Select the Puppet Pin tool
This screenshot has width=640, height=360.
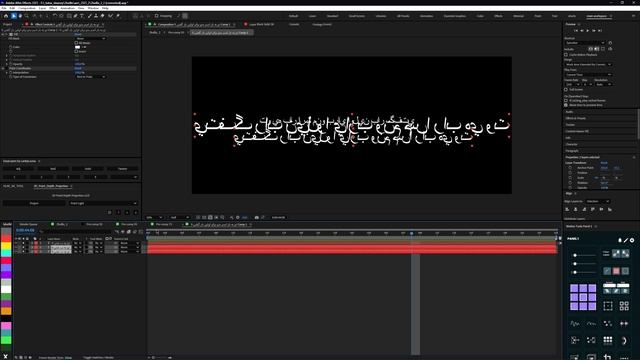[118, 16]
